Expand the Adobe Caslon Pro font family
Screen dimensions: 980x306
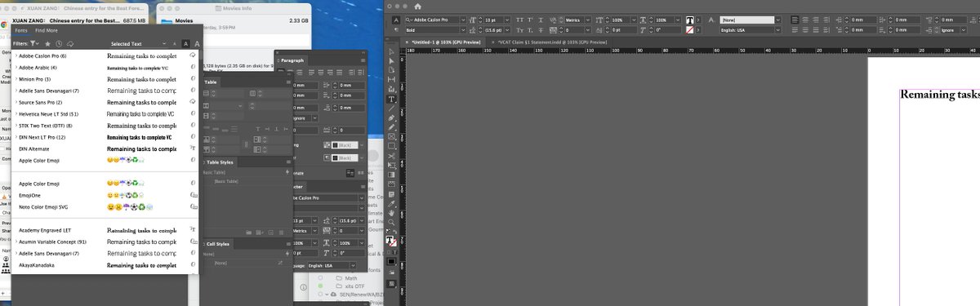[16, 55]
